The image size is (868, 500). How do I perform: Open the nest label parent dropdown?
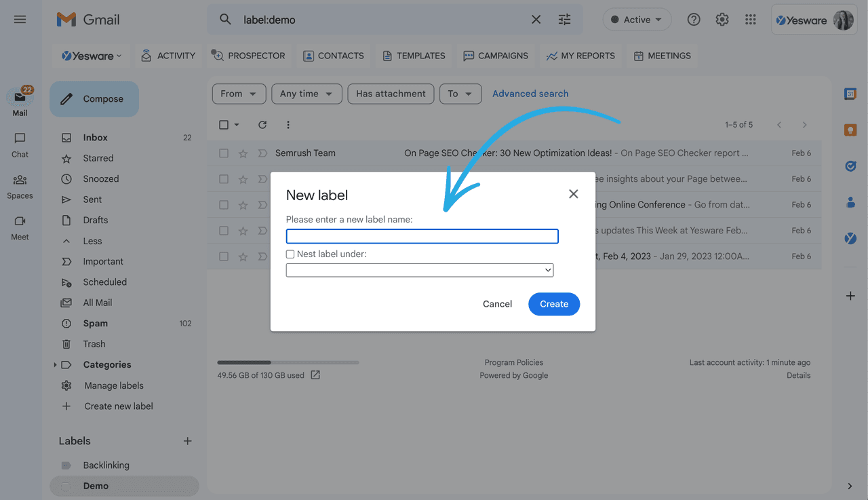pyautogui.click(x=419, y=269)
